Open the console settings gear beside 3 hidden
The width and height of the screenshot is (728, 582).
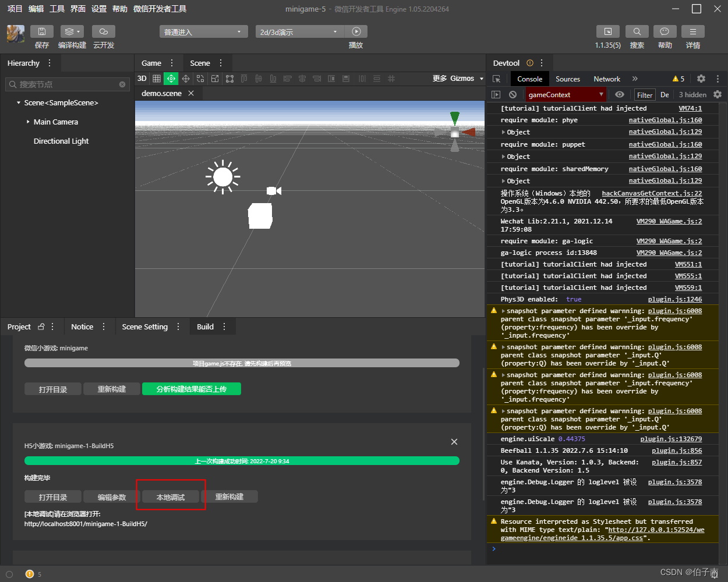coord(718,94)
